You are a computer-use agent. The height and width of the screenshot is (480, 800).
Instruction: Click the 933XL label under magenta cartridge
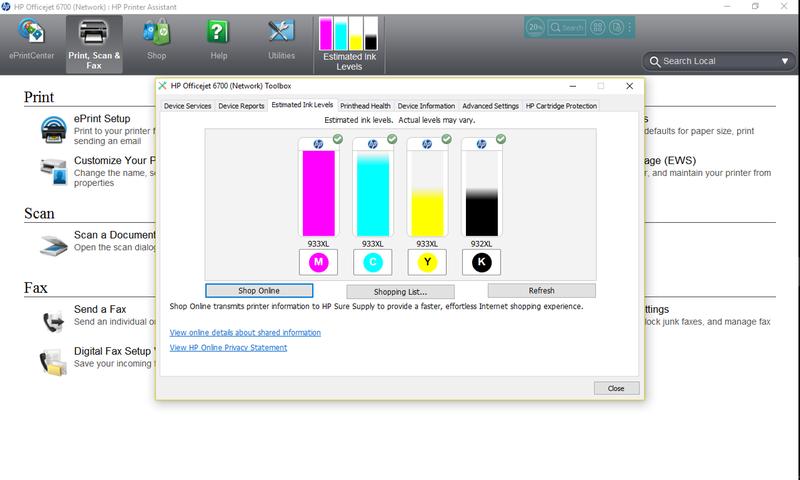tap(318, 244)
